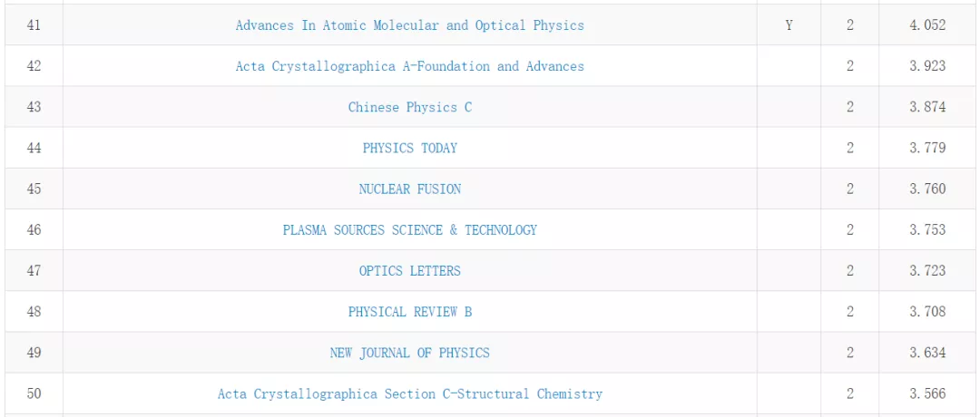The width and height of the screenshot is (980, 417).
Task: Click the Chinese Physics C journal link
Action: (x=409, y=107)
